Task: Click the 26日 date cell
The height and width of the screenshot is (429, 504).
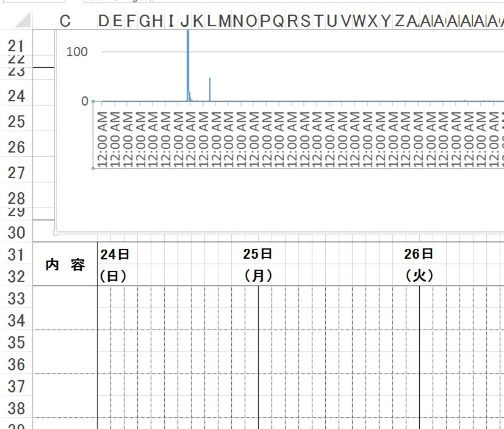Action: click(419, 254)
